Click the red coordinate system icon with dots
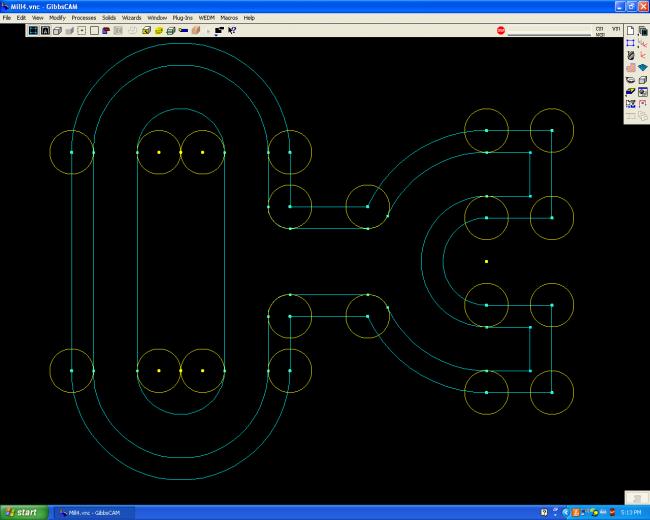The height and width of the screenshot is (520, 650). click(x=643, y=43)
